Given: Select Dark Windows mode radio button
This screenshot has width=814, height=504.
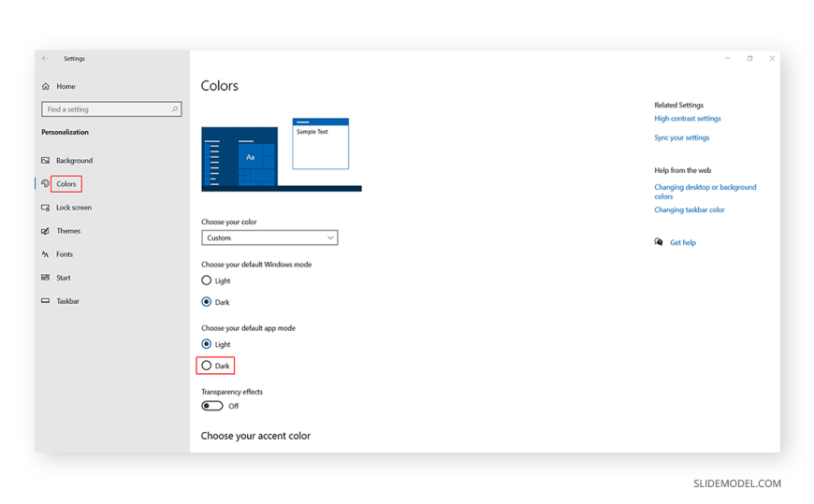Looking at the screenshot, I should [206, 302].
